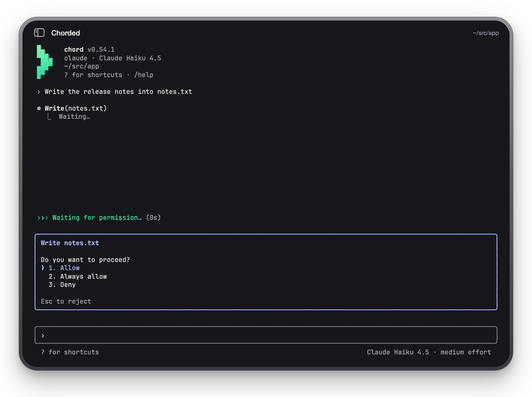The width and height of the screenshot is (532, 397).
Task: Click the 'Waiting for permission…' status line
Action: (x=97, y=218)
